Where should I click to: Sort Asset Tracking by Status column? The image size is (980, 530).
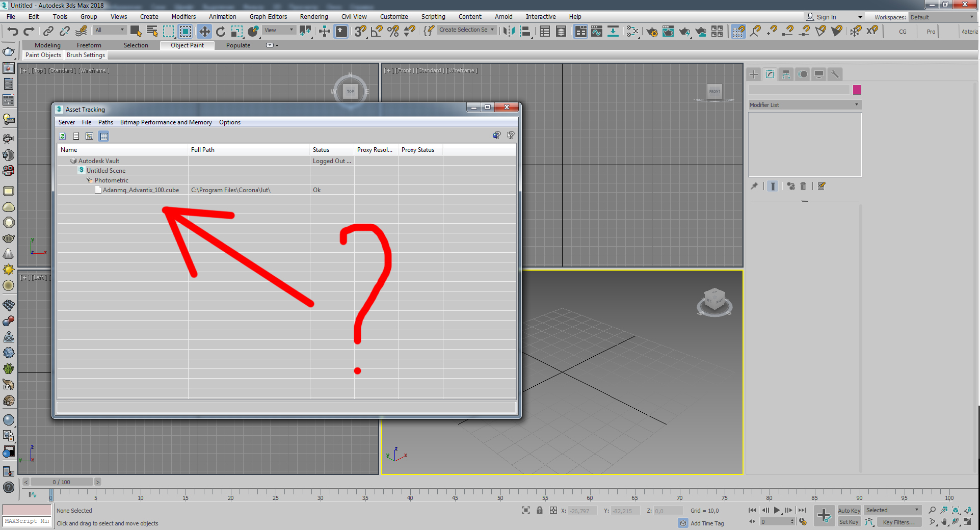point(332,150)
